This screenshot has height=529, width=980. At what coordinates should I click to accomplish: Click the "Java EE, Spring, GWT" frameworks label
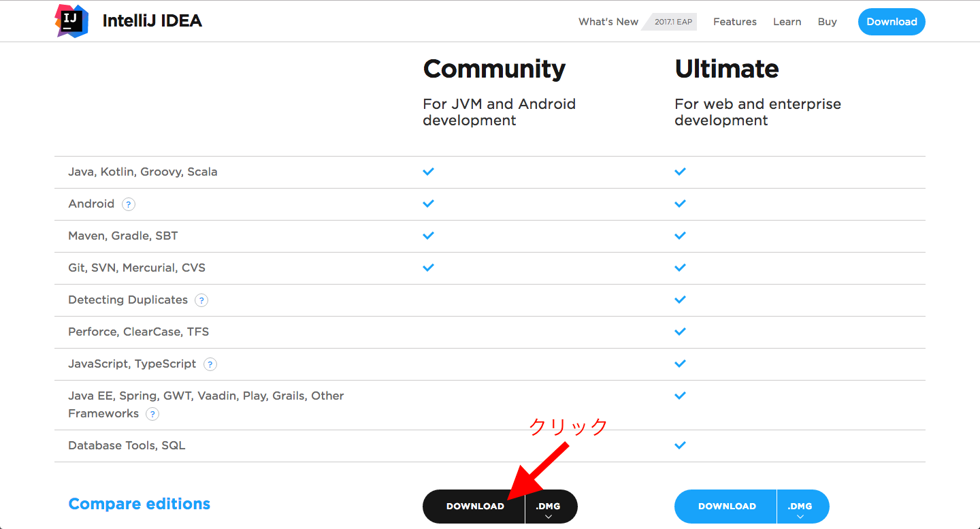click(206, 404)
